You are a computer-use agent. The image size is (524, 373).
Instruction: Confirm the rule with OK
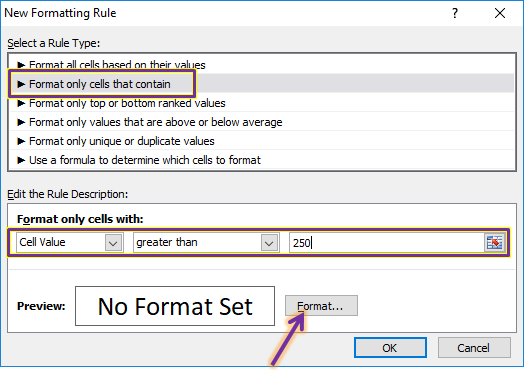pos(390,348)
